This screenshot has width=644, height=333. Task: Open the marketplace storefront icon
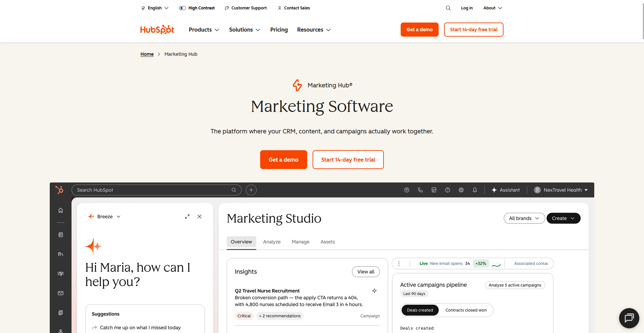(434, 190)
